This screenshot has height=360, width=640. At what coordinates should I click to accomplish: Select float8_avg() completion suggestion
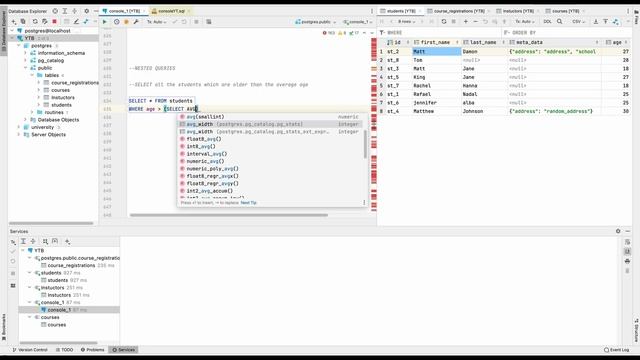click(x=270, y=139)
